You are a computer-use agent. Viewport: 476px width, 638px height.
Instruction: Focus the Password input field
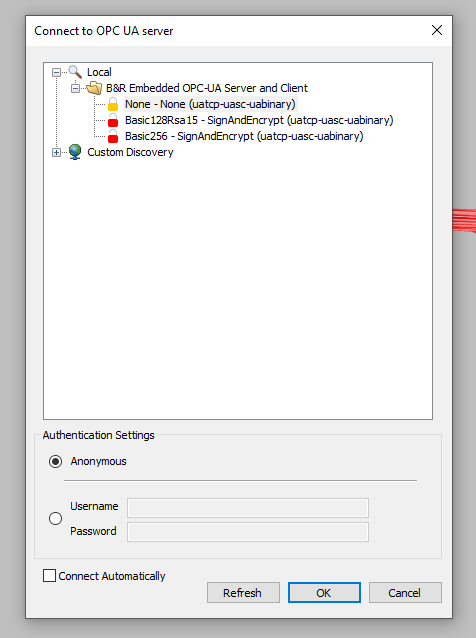(x=248, y=532)
